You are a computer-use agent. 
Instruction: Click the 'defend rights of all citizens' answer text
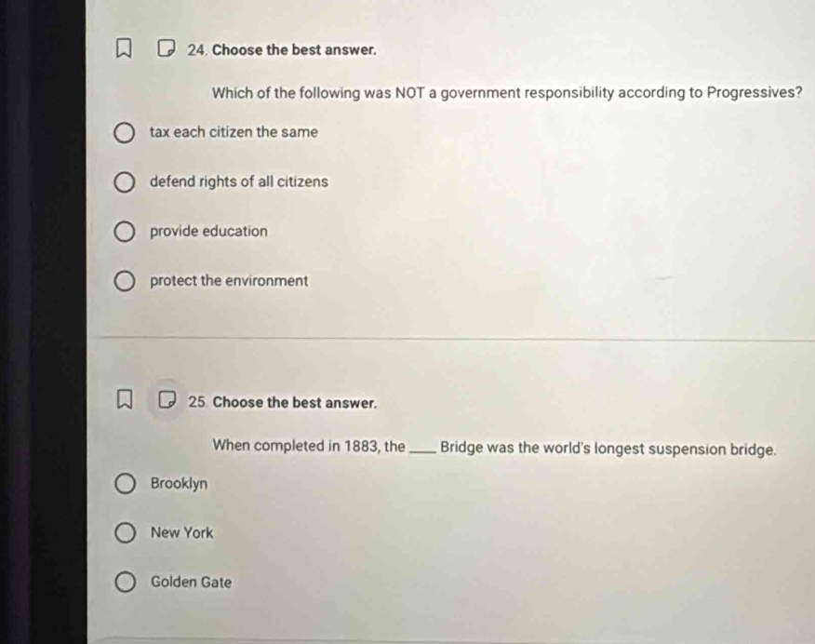point(238,181)
